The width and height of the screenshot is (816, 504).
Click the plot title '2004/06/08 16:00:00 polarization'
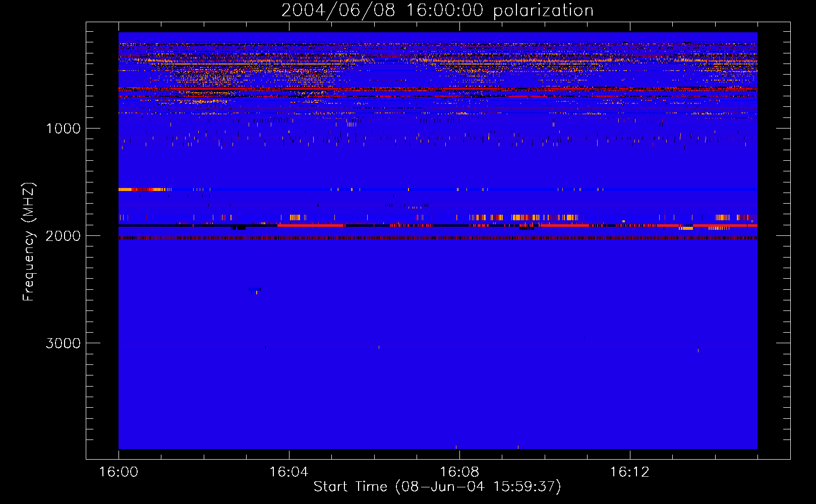point(437,10)
